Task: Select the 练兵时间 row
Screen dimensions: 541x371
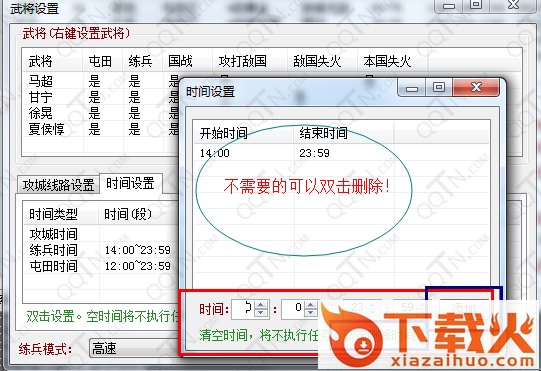Action: point(101,250)
